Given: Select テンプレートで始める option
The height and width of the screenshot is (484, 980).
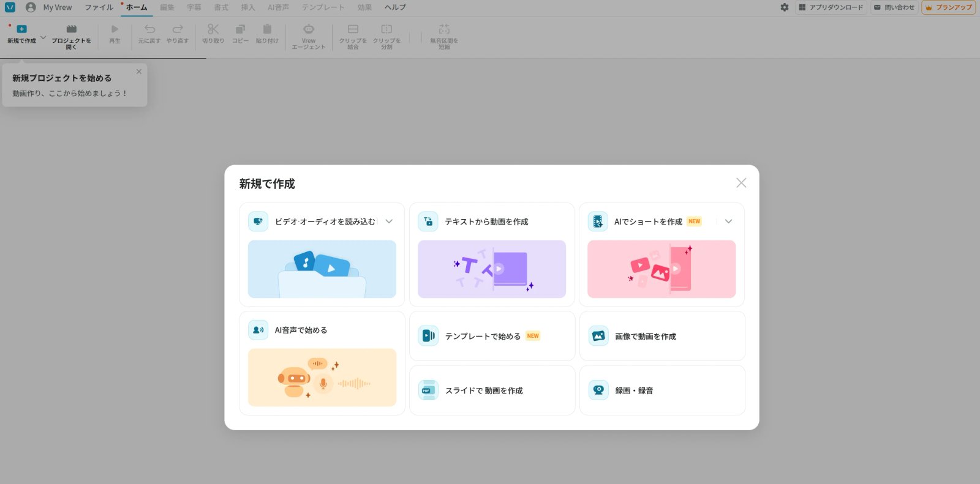Looking at the screenshot, I should 492,336.
